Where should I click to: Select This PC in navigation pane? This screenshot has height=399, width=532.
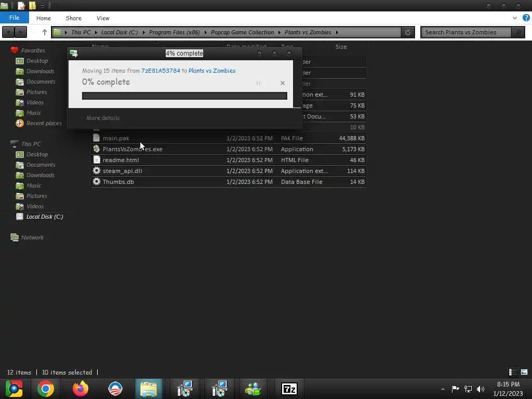coord(31,144)
